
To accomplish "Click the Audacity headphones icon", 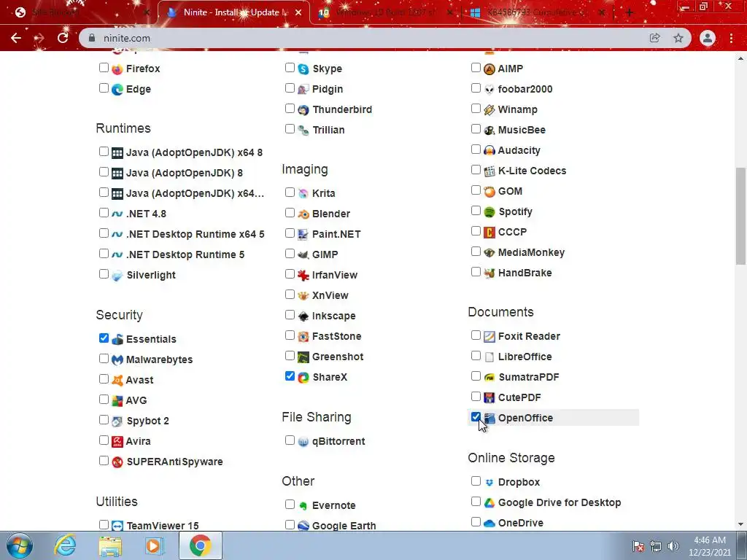I will coord(489,150).
